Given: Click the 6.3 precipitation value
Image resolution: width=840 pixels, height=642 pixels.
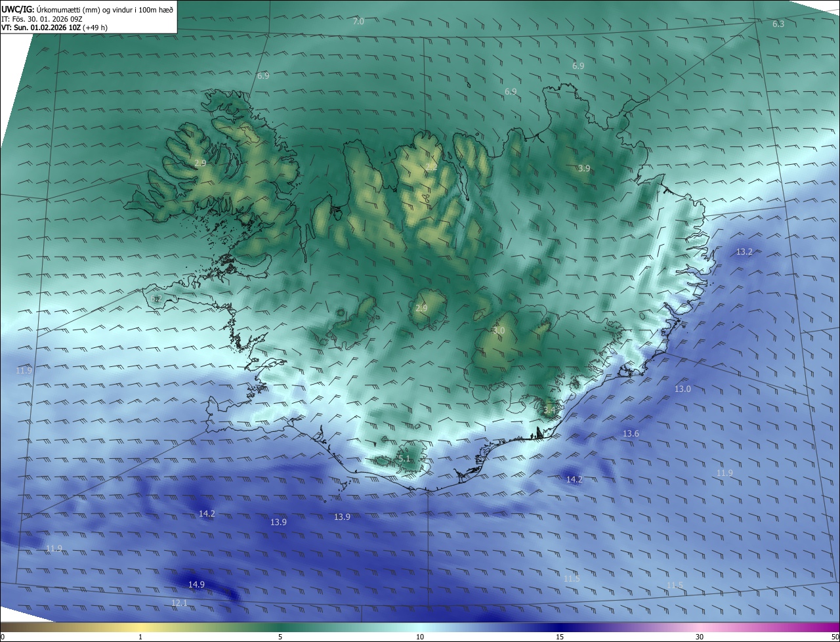Looking at the screenshot, I should click(778, 24).
